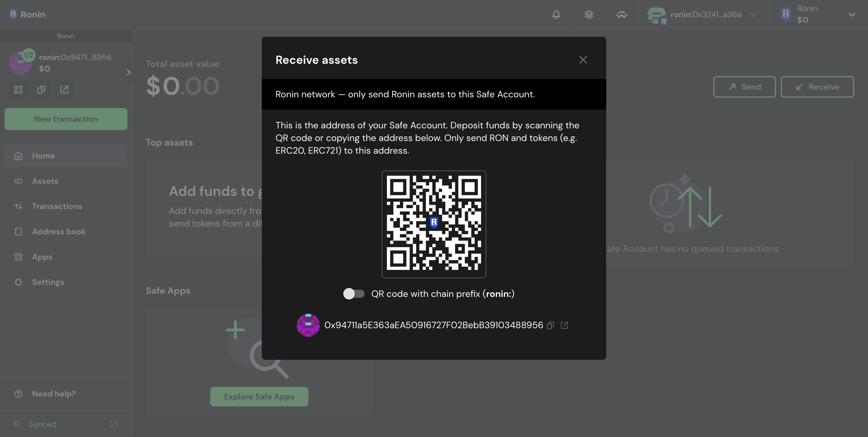
Task: Expand connected wallet ronin:0x3241...a36a menu
Action: click(x=753, y=14)
